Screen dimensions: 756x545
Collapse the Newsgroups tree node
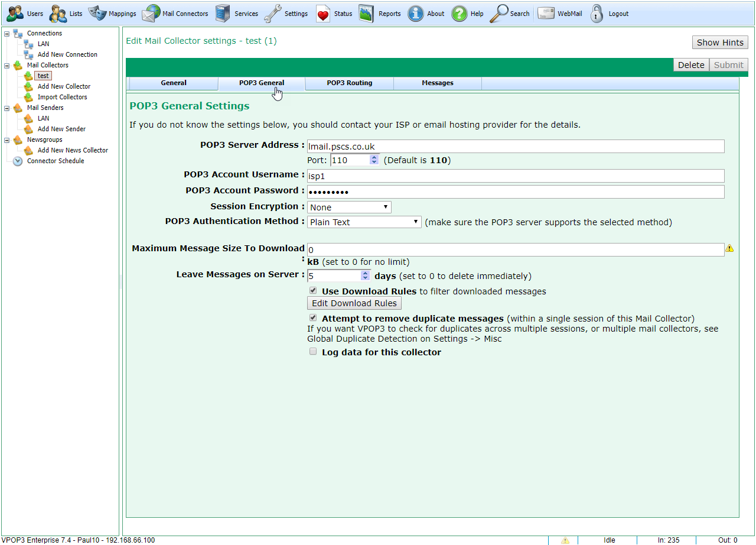[6, 140]
